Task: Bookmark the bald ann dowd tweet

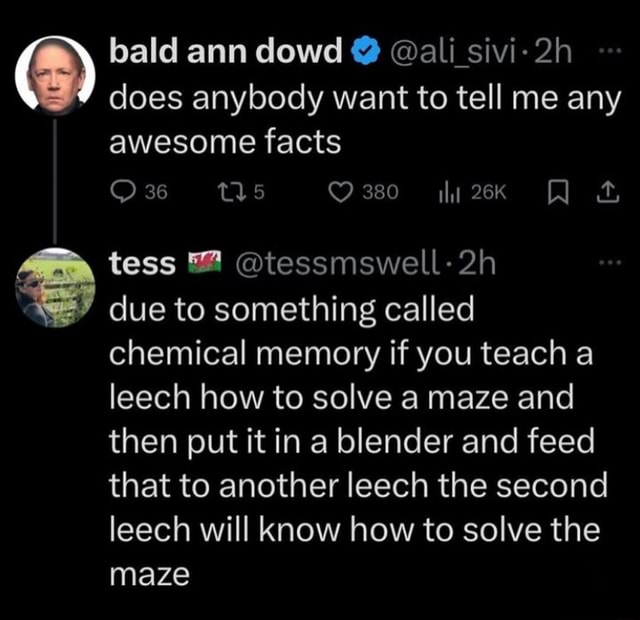Action: tap(558, 190)
